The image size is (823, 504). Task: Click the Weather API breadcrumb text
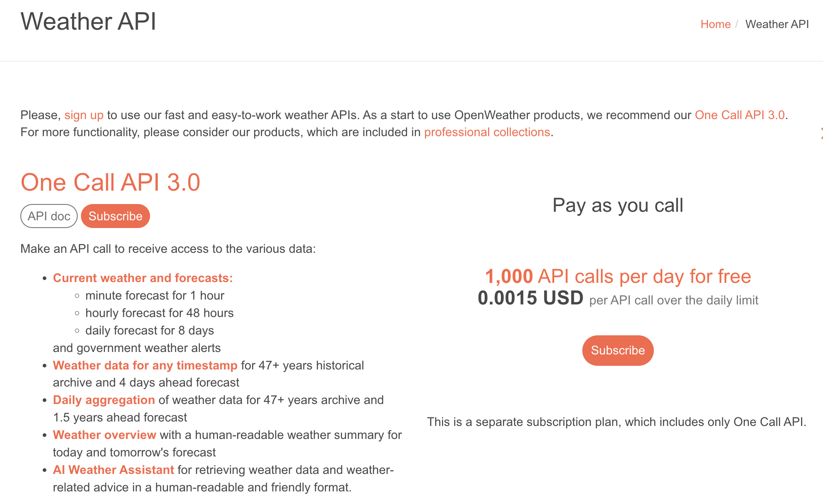(777, 24)
